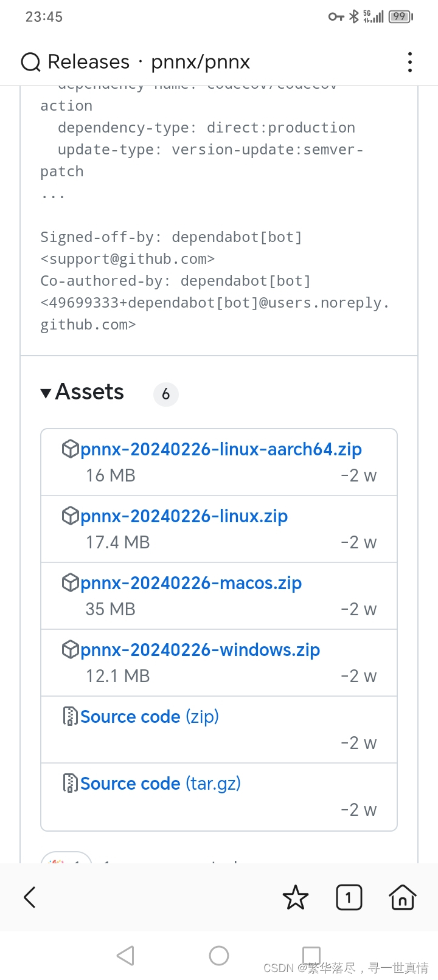The height and width of the screenshot is (980, 438).
Task: Tap the battery indicator in status bar
Action: [x=401, y=16]
